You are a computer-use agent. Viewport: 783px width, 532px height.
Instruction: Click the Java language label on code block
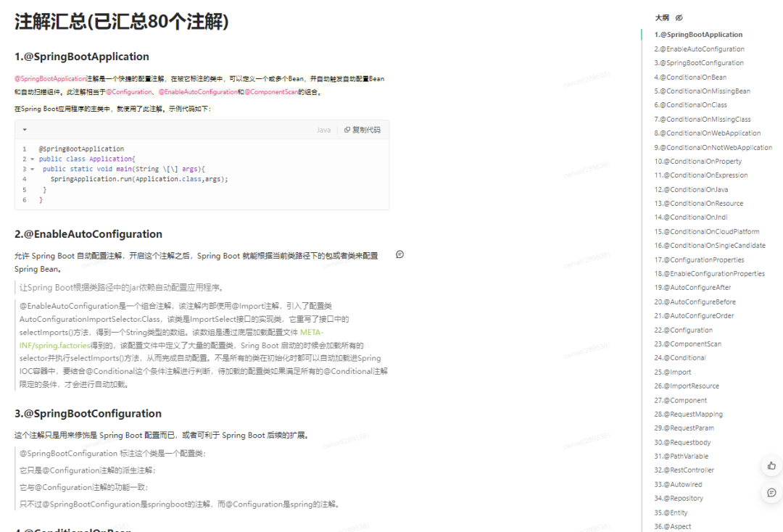pos(323,130)
